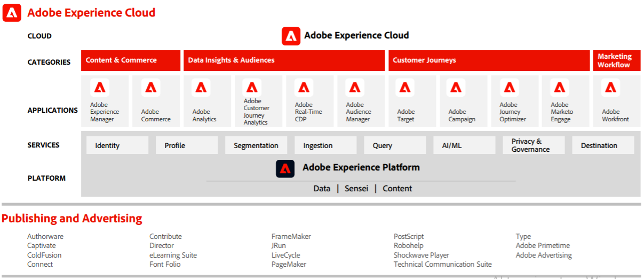
Task: Click the Adobe Workfront application icon
Action: tap(610, 87)
